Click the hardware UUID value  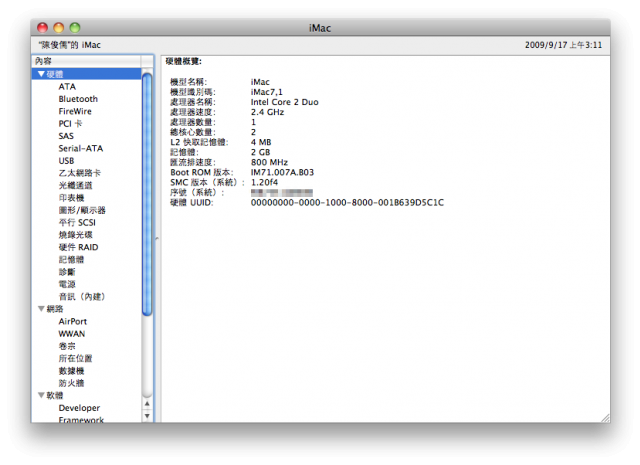coord(347,202)
